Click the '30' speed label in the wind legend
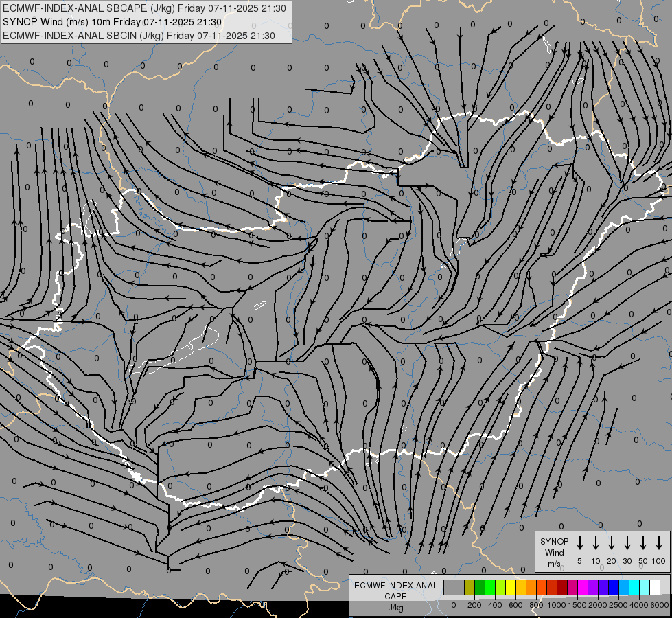This screenshot has height=618, width=672. coord(627,561)
